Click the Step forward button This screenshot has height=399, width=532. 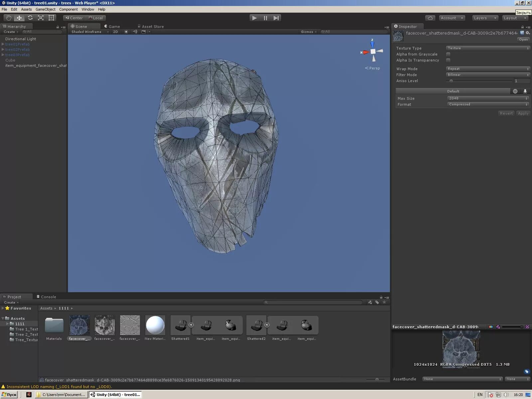point(276,18)
